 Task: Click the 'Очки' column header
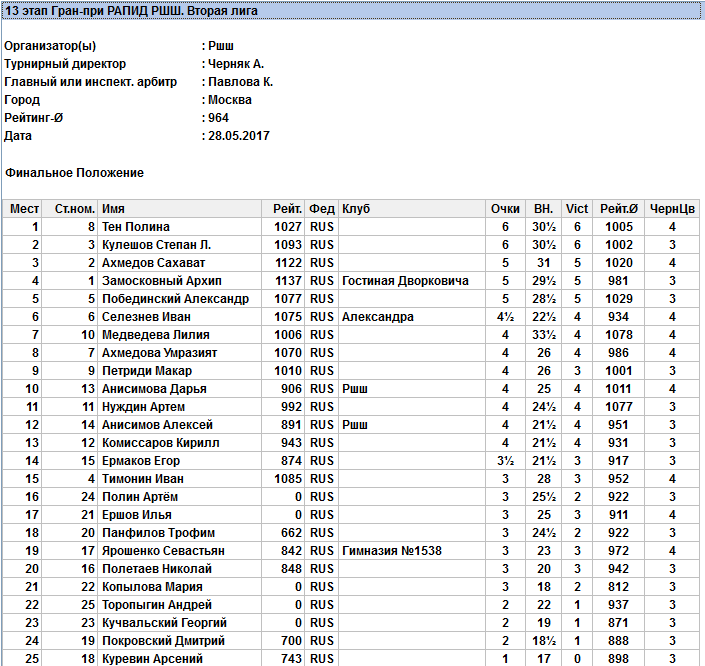click(x=506, y=209)
